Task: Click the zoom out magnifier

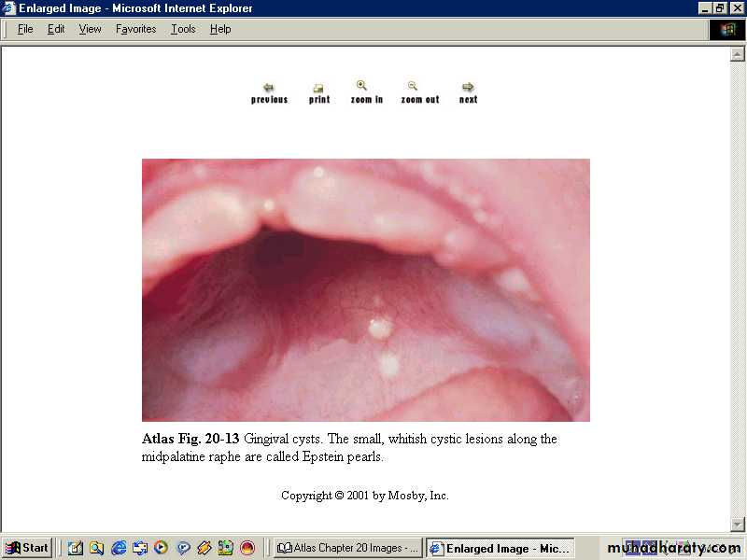Action: tap(419, 91)
